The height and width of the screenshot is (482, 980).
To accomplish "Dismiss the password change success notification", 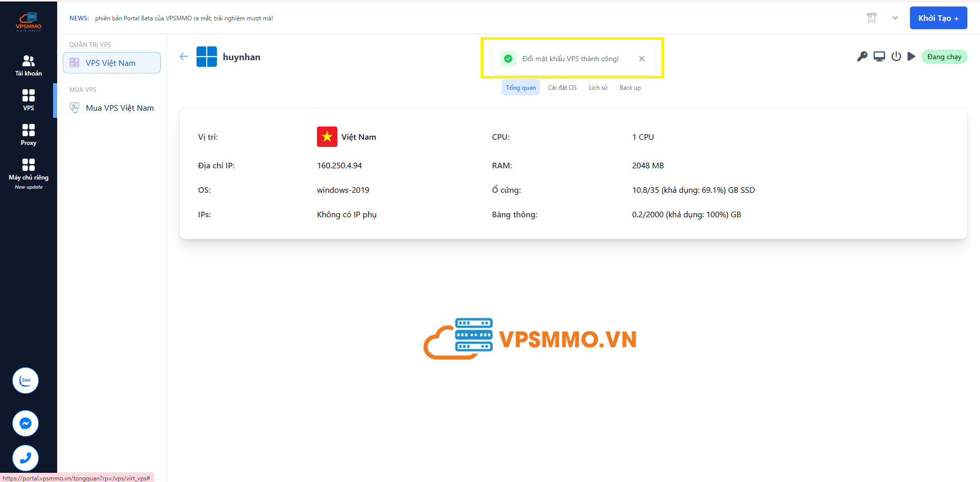I will (x=642, y=59).
